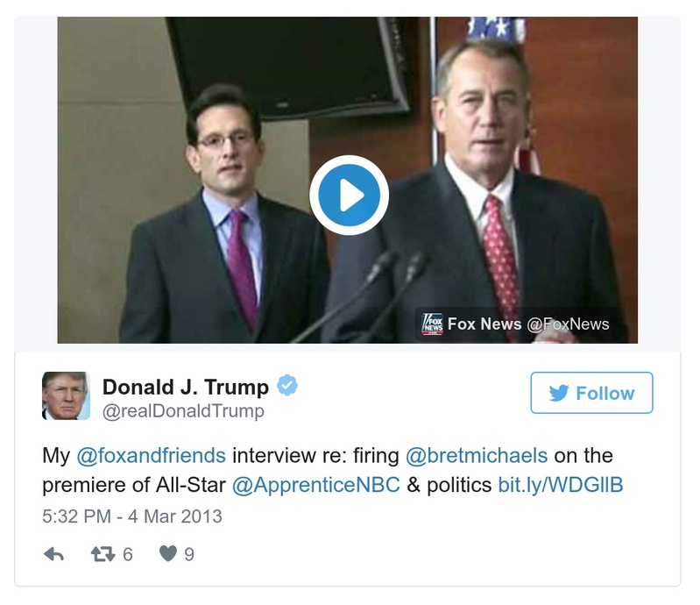Viewport: 700px width, 605px height.
Task: Click the retweet count of 6
Action: 127,554
